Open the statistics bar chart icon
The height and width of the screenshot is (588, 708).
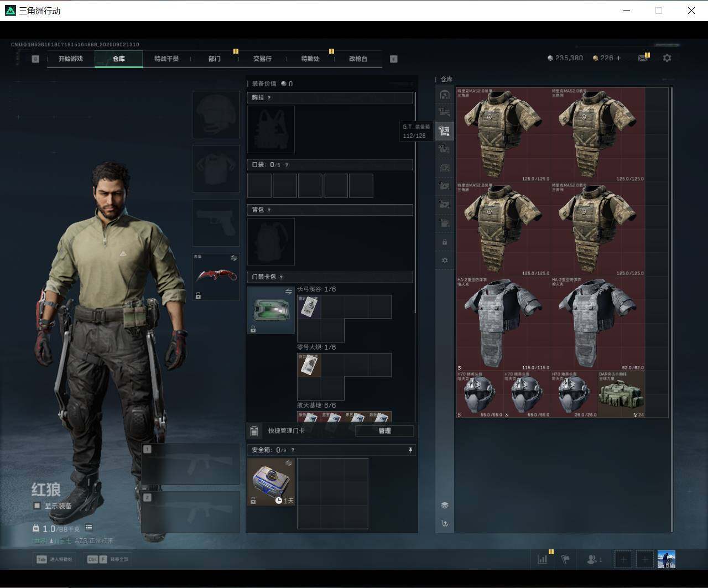tap(543, 559)
